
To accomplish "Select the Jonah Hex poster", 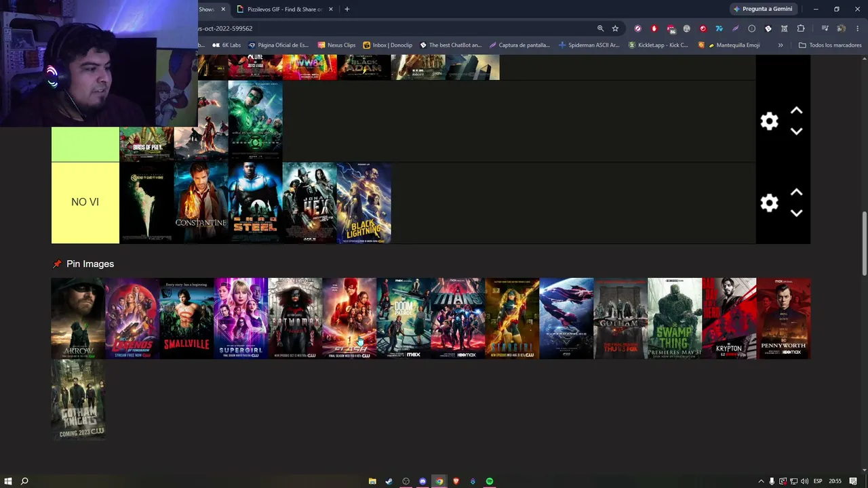I will [309, 203].
